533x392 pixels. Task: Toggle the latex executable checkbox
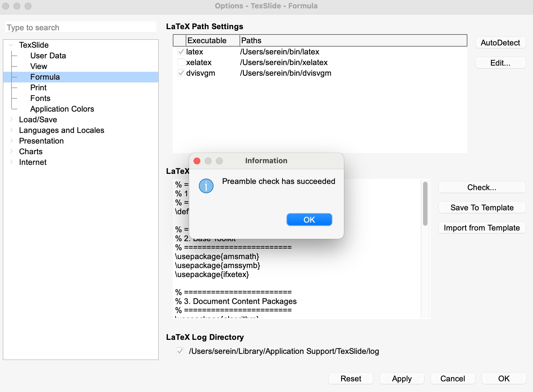[181, 52]
